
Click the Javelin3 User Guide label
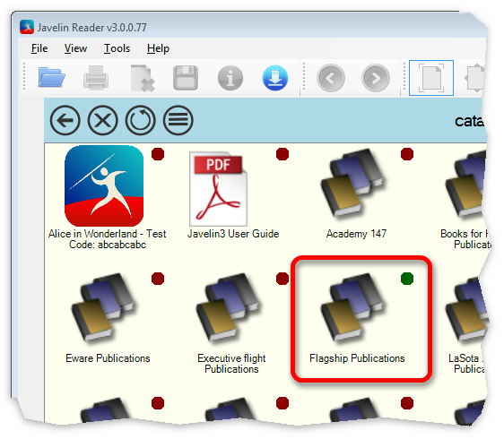click(233, 234)
